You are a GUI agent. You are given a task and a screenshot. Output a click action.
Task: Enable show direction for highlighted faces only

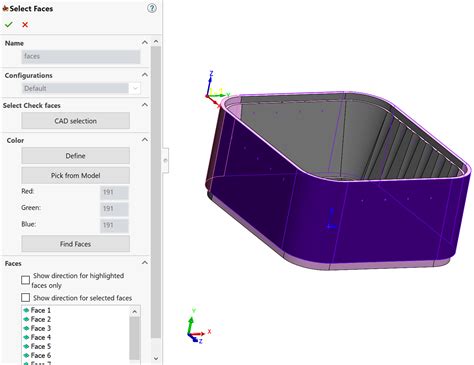click(25, 280)
